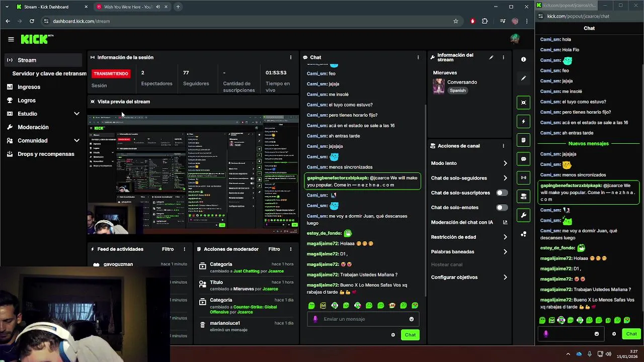Click the Enviar un mensaje input field
This screenshot has height=362, width=644.
[363, 319]
